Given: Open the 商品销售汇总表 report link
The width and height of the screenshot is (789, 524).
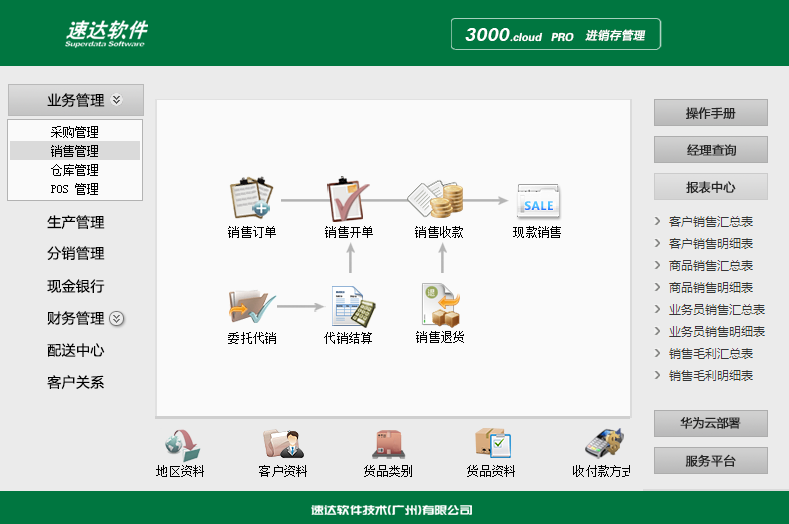Looking at the screenshot, I should (x=711, y=265).
